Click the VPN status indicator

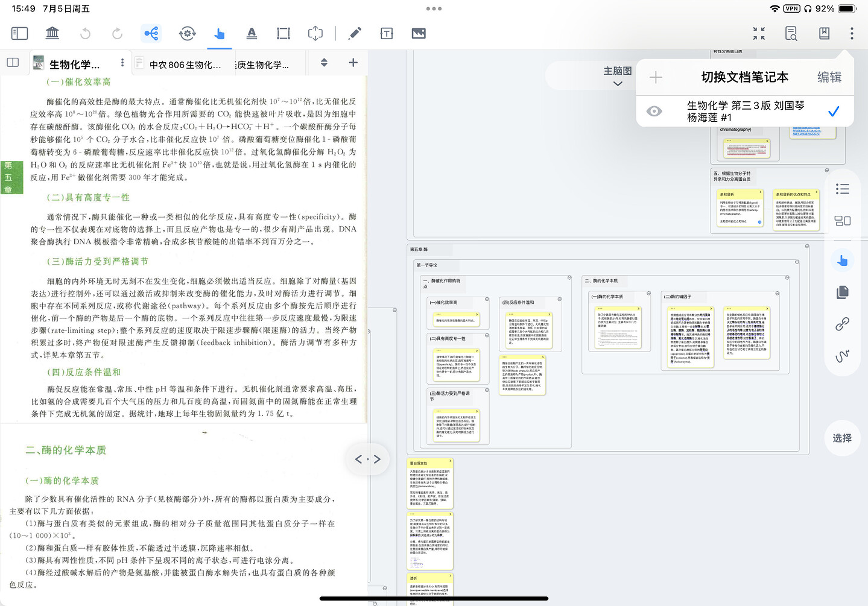click(x=791, y=8)
